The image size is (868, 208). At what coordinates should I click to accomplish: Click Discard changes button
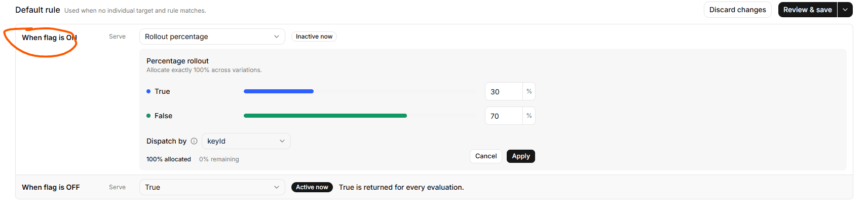[x=738, y=10]
